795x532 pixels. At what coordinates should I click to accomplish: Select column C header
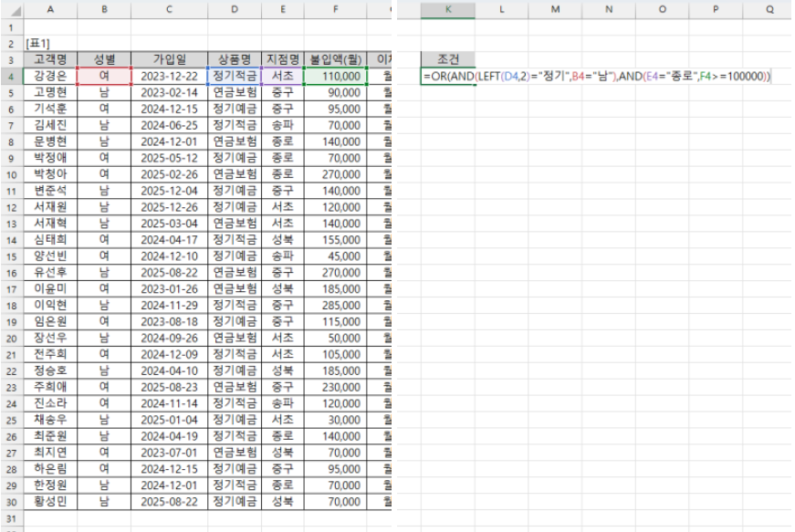pos(169,10)
